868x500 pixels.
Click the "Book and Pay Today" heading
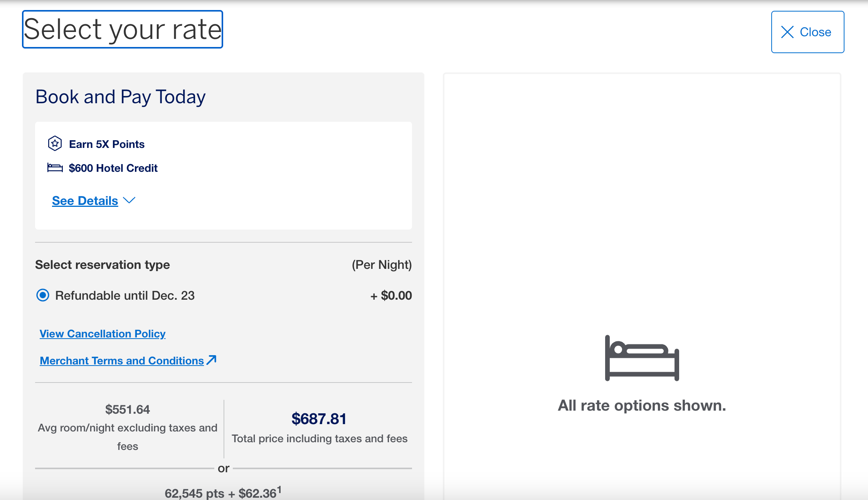click(x=120, y=97)
